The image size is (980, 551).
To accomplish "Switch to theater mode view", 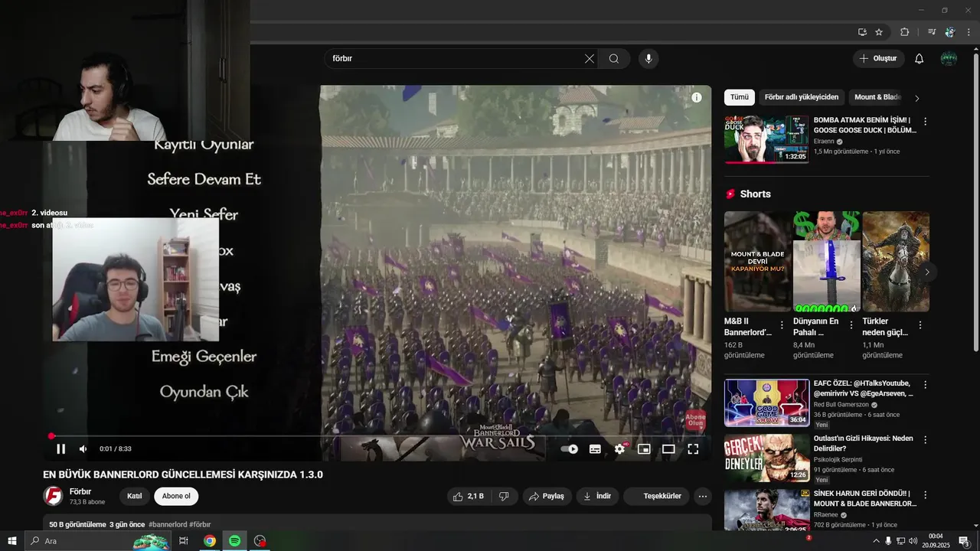I will click(x=668, y=449).
